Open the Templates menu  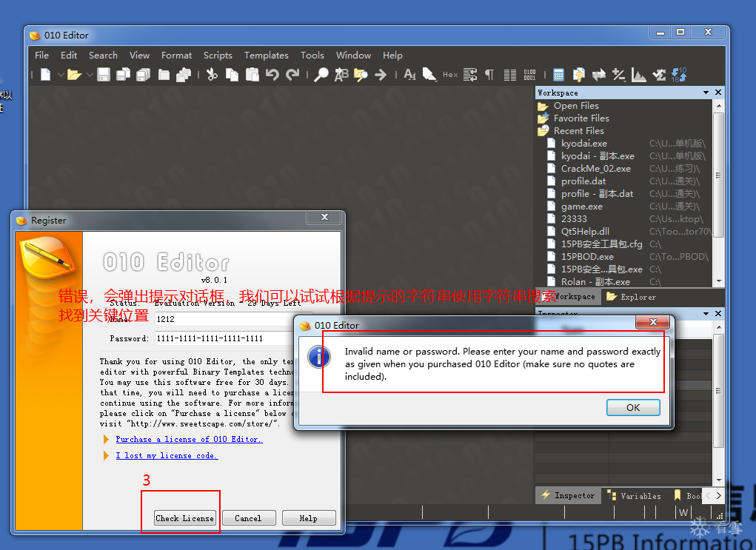(x=266, y=56)
